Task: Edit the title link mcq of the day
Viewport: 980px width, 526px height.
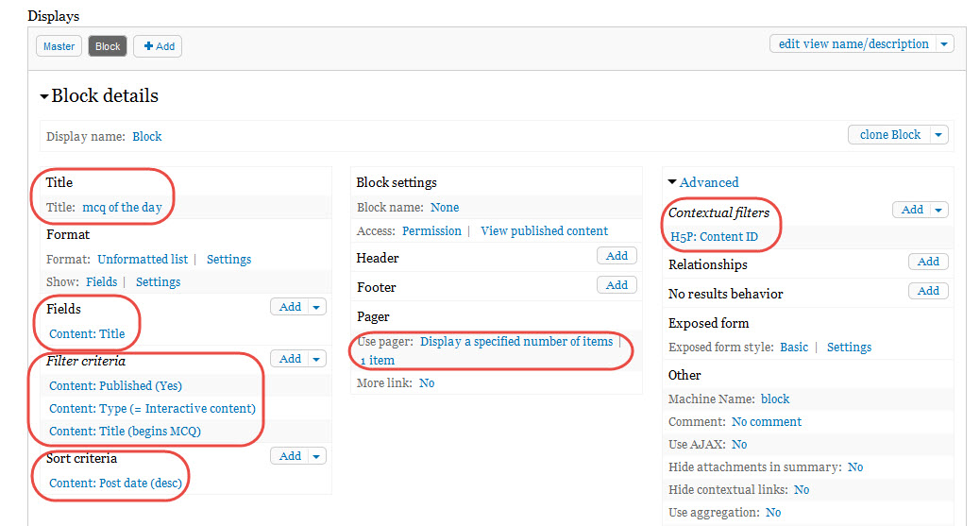Action: (x=122, y=207)
